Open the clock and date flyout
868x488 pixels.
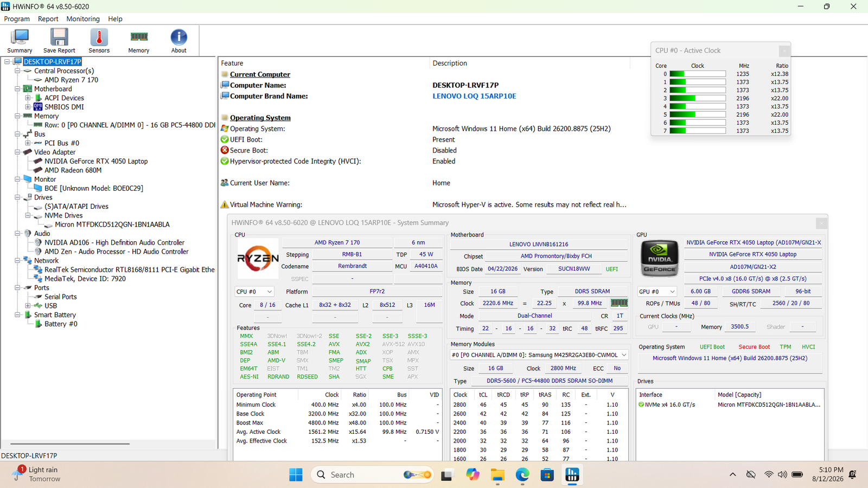click(x=827, y=474)
